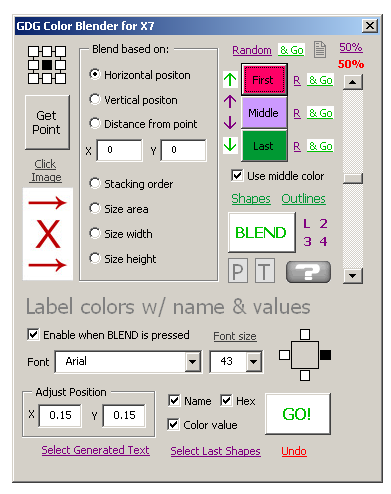Click the distance point X input field

coord(119,150)
